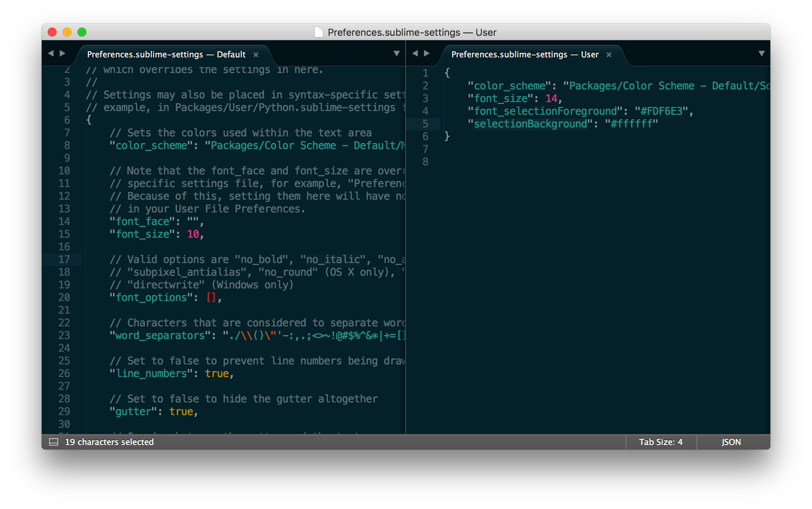Click left pane next-tab arrow
The height and width of the screenshot is (509, 812).
click(63, 54)
